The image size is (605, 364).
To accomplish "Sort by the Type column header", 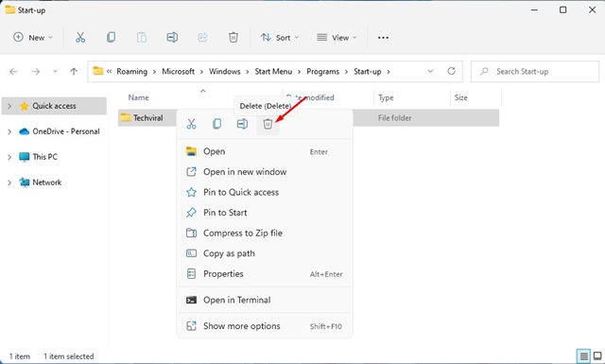I will tap(386, 97).
